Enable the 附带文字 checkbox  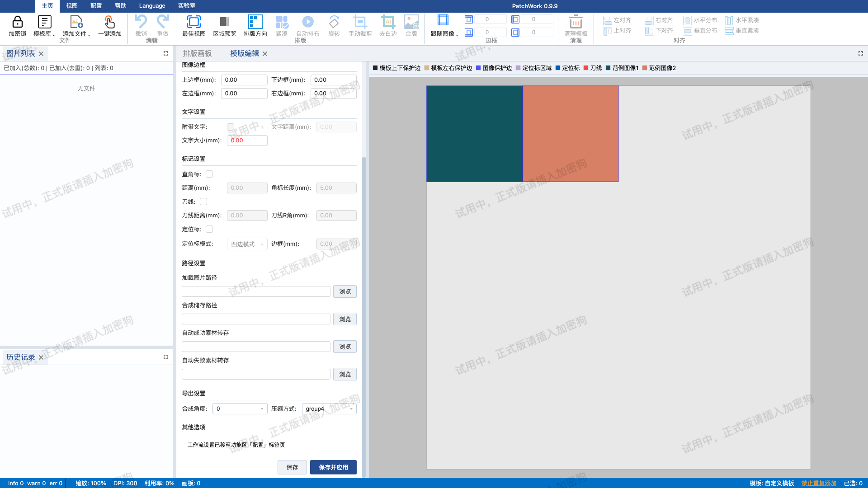pyautogui.click(x=231, y=127)
